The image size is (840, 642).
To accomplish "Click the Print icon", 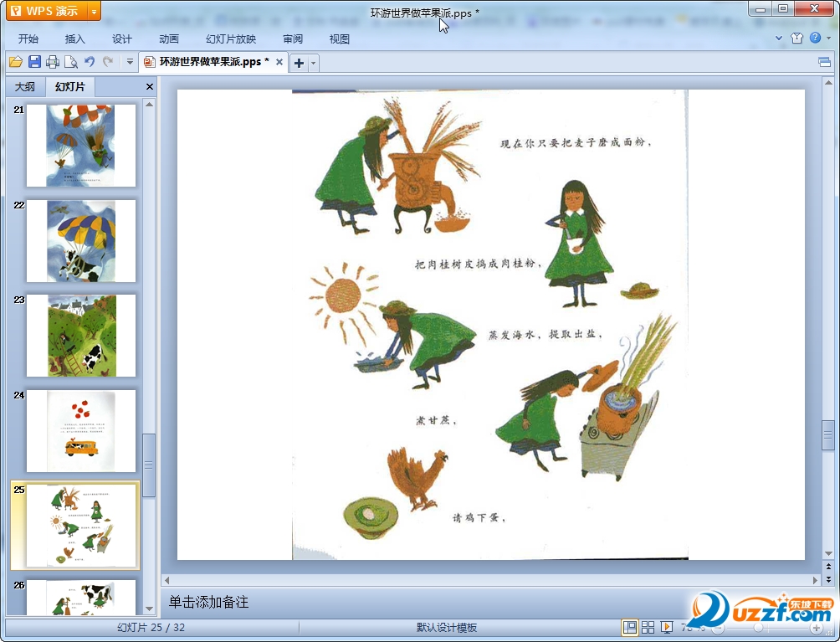I will click(x=53, y=62).
